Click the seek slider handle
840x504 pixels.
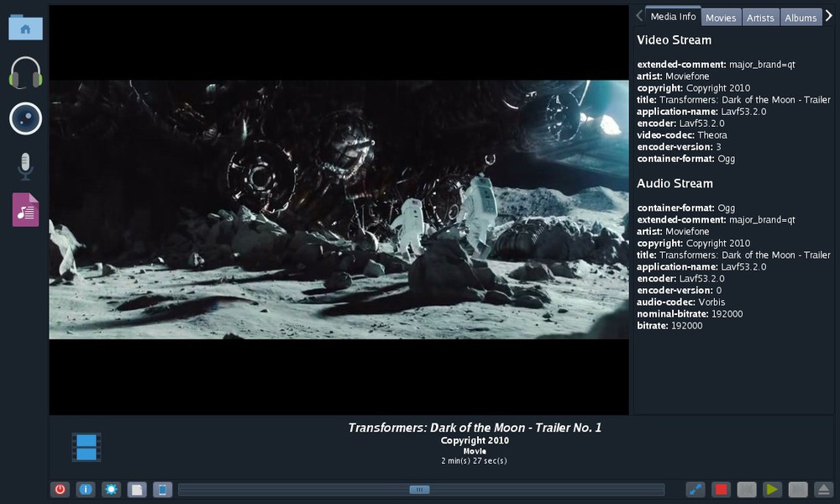419,490
